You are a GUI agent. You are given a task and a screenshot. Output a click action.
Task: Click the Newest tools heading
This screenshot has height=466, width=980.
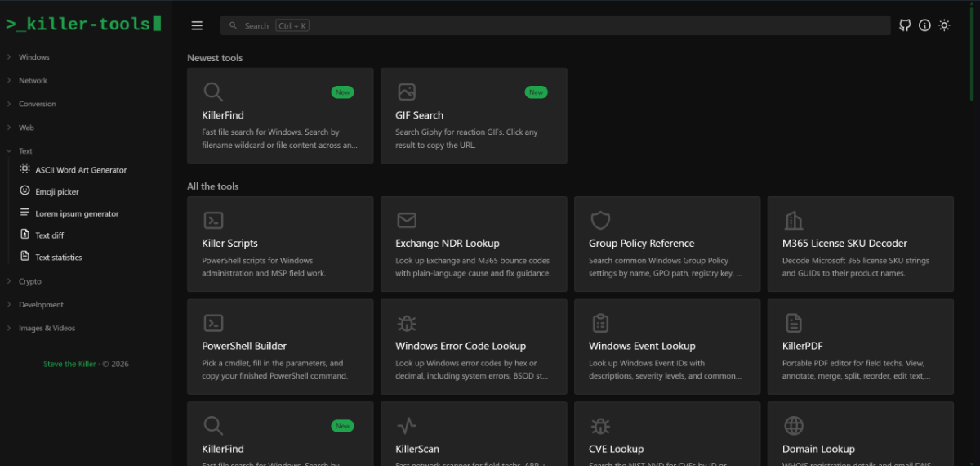point(215,58)
